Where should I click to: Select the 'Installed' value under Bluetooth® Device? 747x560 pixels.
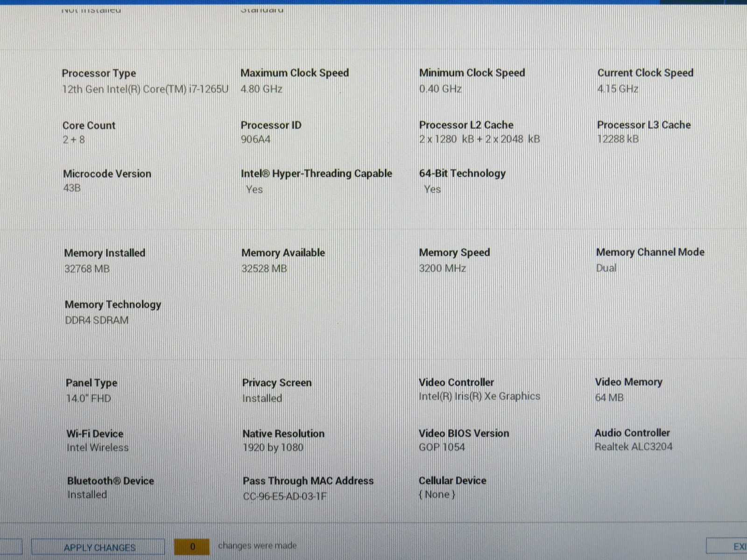click(x=87, y=495)
